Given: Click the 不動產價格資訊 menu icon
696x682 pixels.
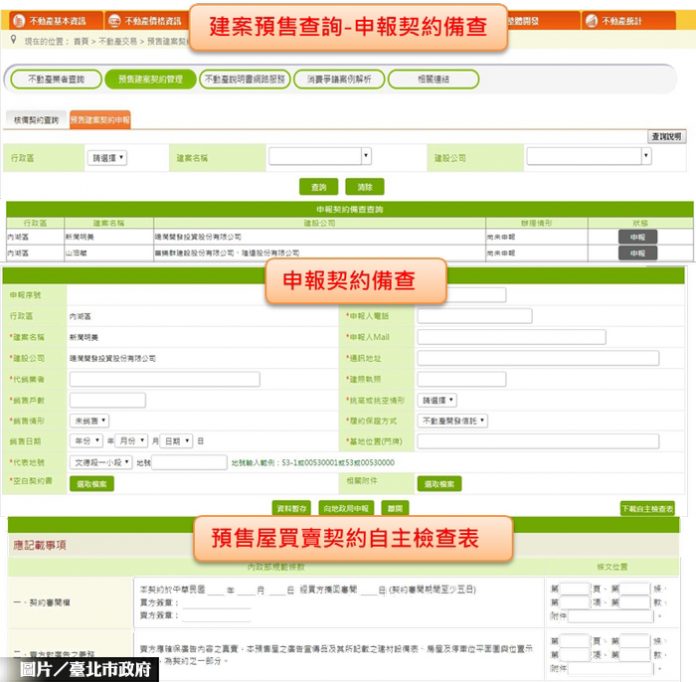Looking at the screenshot, I should click(x=115, y=21).
